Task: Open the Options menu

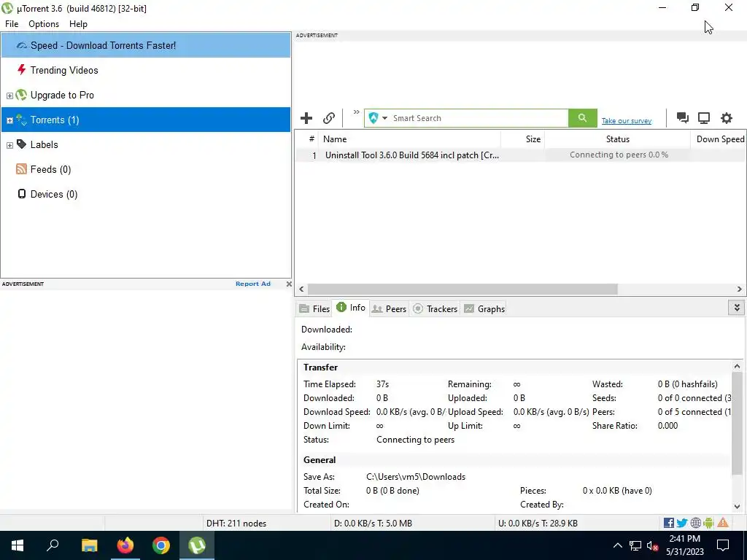Action: [44, 24]
